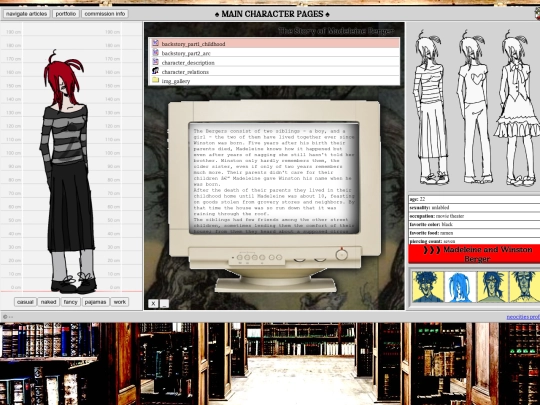Go to the portfolio page

(x=66, y=14)
